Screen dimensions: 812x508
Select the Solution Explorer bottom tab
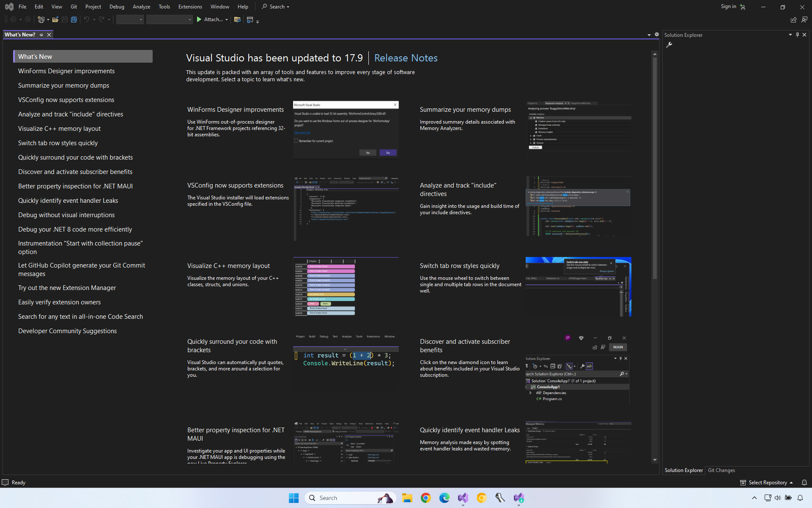click(684, 470)
